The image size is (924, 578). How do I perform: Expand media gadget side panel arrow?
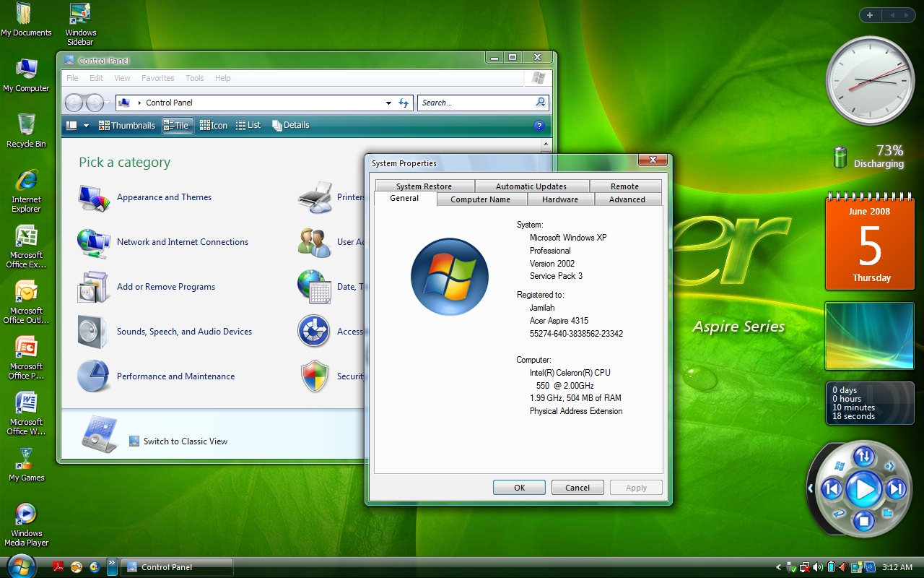point(810,489)
